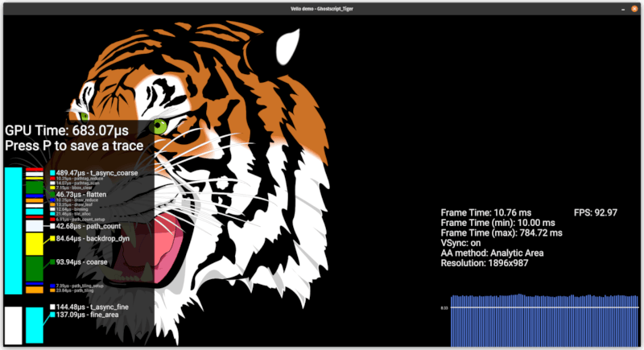Click the large yellow backdrop_dyn profile bar
Image resolution: width=644 pixels, height=350 pixels.
[x=35, y=244]
